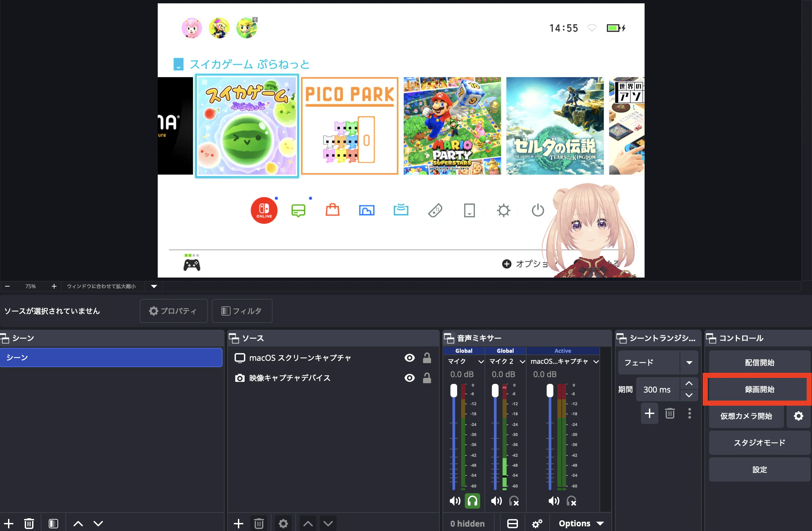Enable monitoring on マイク 2 channel

pyautogui.click(x=514, y=501)
